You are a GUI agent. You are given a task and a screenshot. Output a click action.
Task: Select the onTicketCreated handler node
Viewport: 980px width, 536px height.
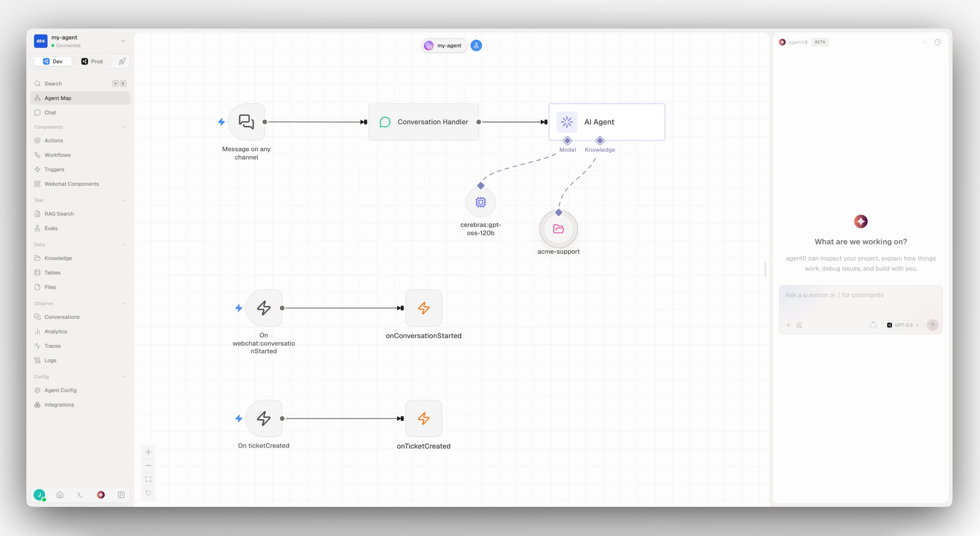pos(423,419)
